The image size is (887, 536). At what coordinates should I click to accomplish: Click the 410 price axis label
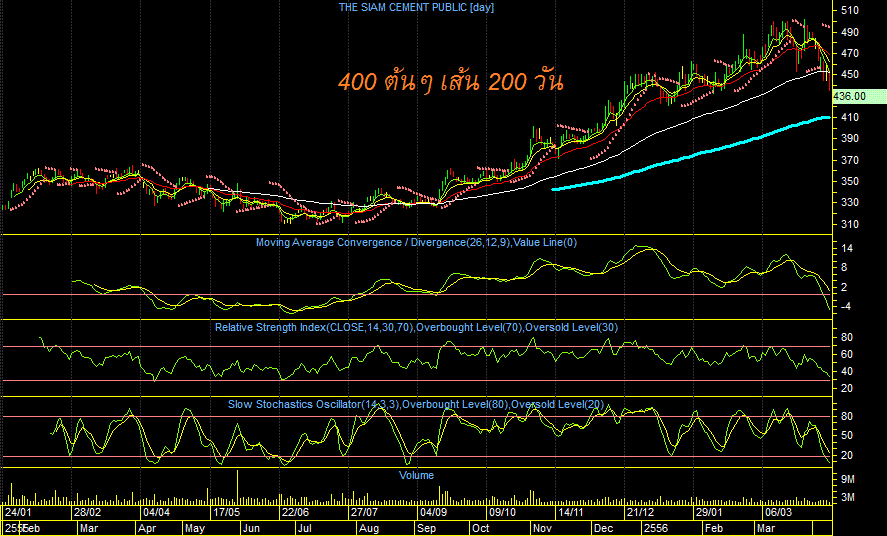click(849, 118)
